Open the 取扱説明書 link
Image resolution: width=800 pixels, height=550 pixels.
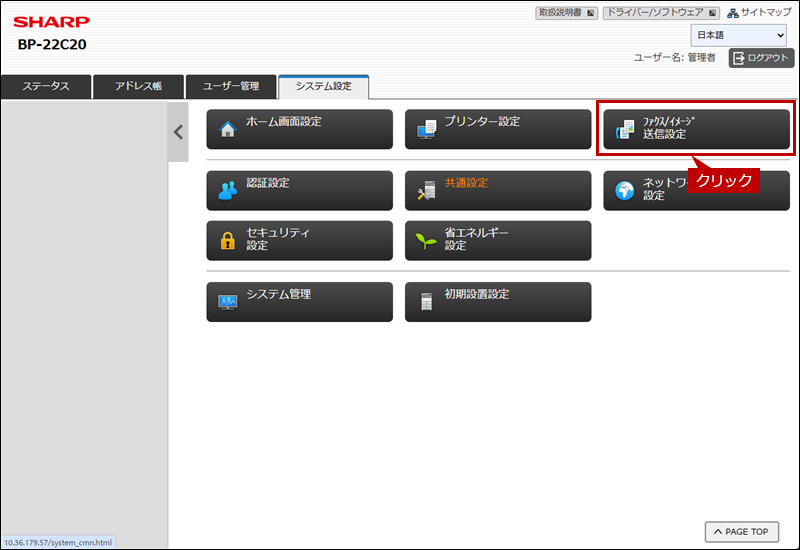[x=567, y=13]
